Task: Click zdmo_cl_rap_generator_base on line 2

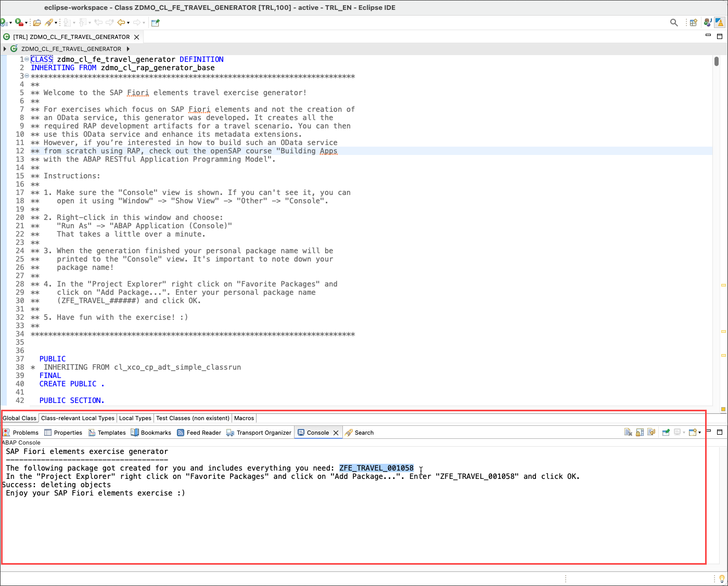Action: tap(158, 68)
